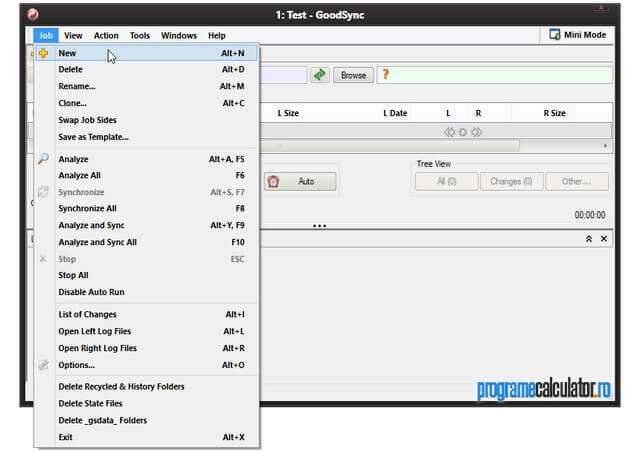Click the right double-arrow sync direction icon

(x=476, y=132)
